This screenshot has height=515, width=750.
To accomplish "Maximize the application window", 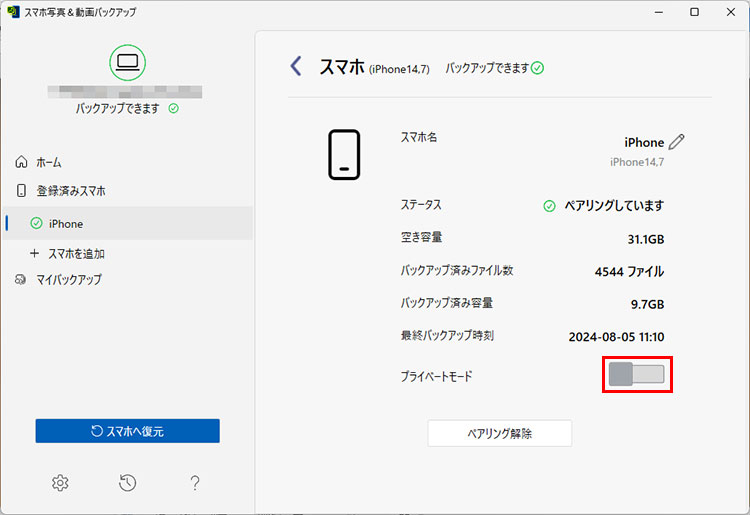I will click(x=694, y=12).
